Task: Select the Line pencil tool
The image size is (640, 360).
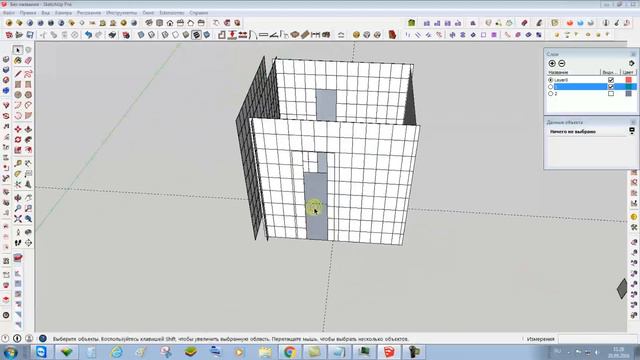Action: point(18,74)
